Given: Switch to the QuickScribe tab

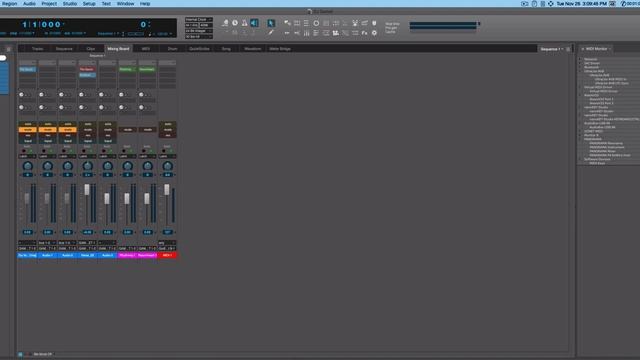Looking at the screenshot, I should [199, 49].
